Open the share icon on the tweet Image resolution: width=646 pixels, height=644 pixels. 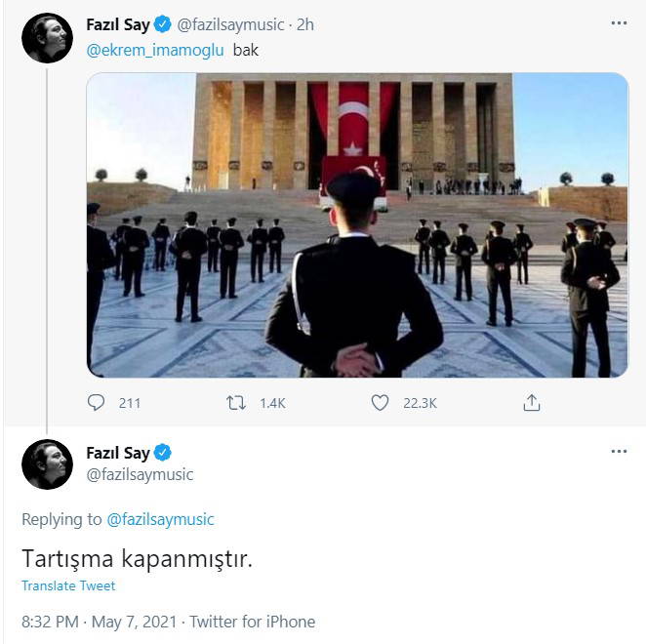(x=531, y=403)
